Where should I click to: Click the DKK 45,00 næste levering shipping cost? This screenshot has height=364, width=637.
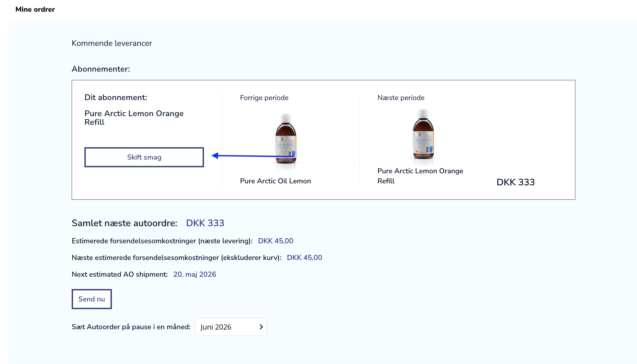[x=276, y=241]
